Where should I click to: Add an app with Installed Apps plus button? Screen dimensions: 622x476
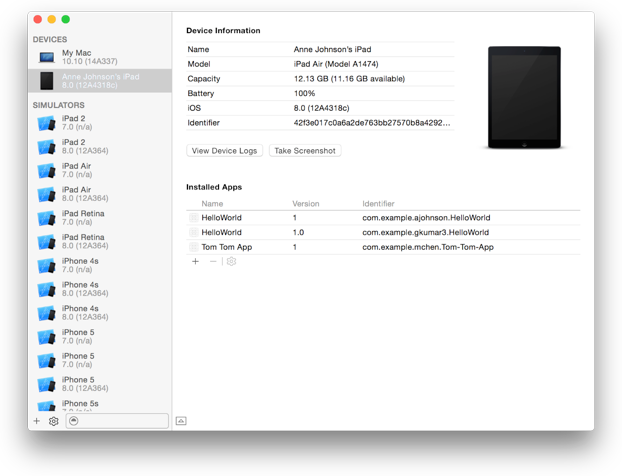pos(195,261)
